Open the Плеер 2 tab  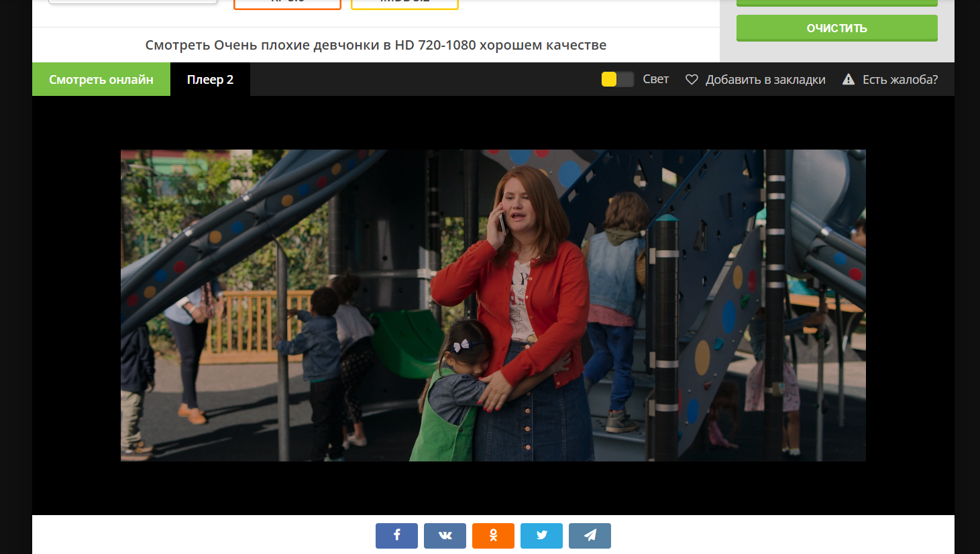click(210, 79)
